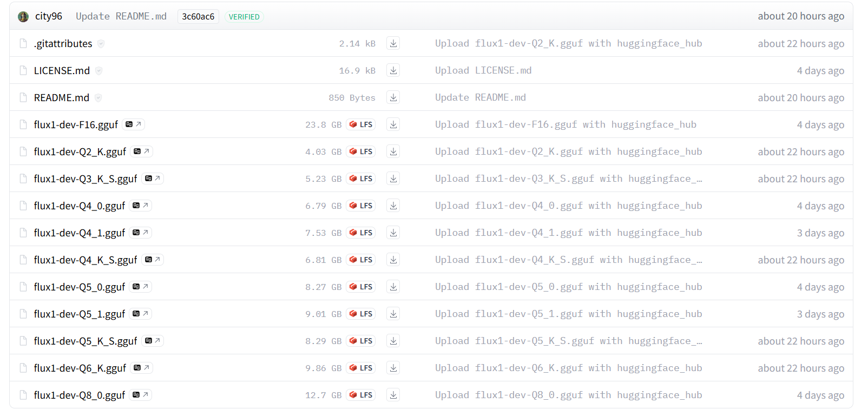Open GGUF viewer for flux1-dev-Q6_K.gguf
This screenshot has width=868, height=416.
click(x=141, y=368)
